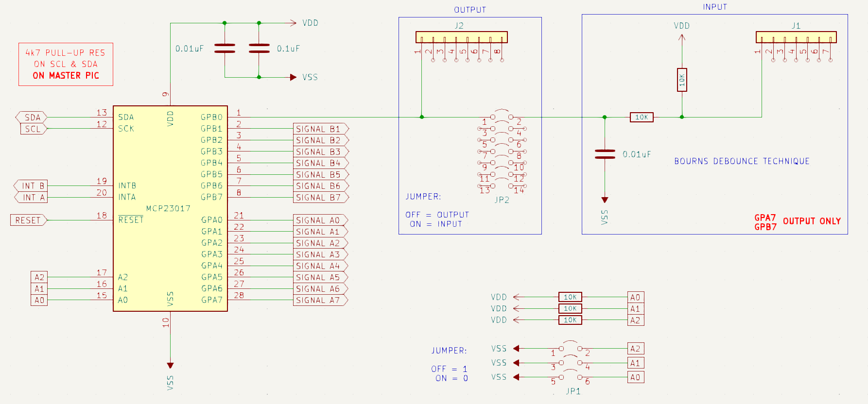
Task: Click the GPA7 GPB7 OUTPUT ONLY note
Action: click(x=797, y=222)
